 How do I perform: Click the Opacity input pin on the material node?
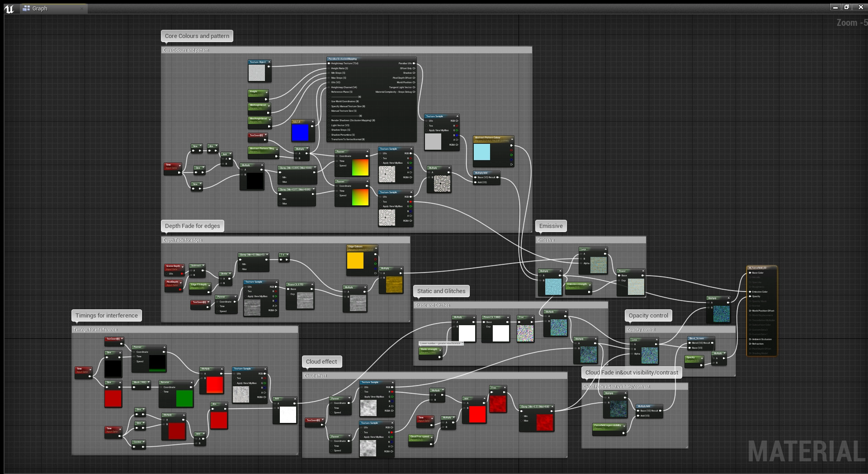tap(750, 296)
